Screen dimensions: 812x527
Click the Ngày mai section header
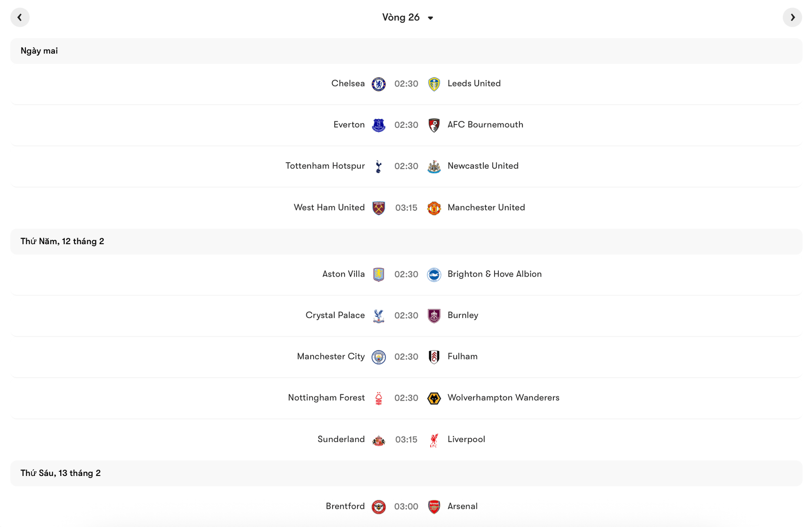[x=39, y=51]
